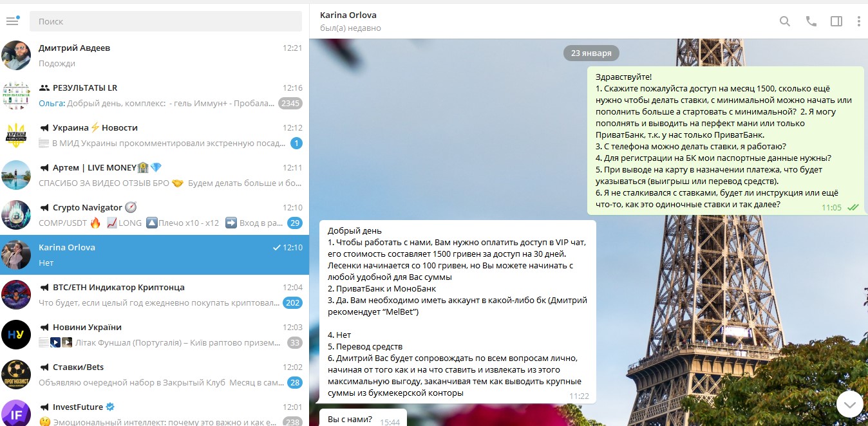
Task: Open the InvestFuture channel
Action: click(x=155, y=411)
